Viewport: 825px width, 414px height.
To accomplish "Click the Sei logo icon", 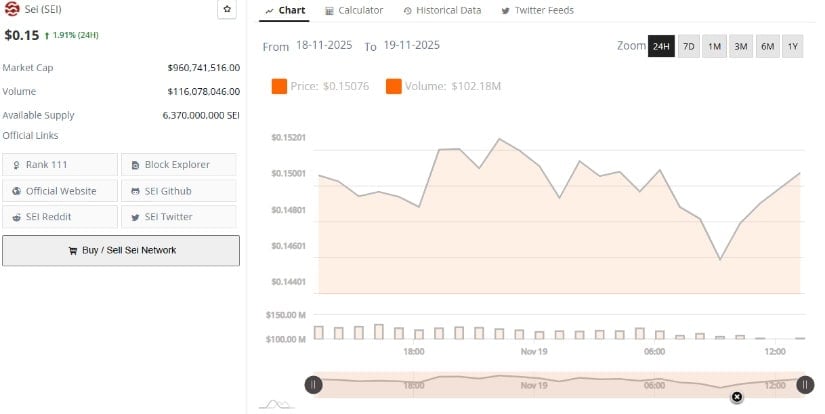I will pos(12,10).
